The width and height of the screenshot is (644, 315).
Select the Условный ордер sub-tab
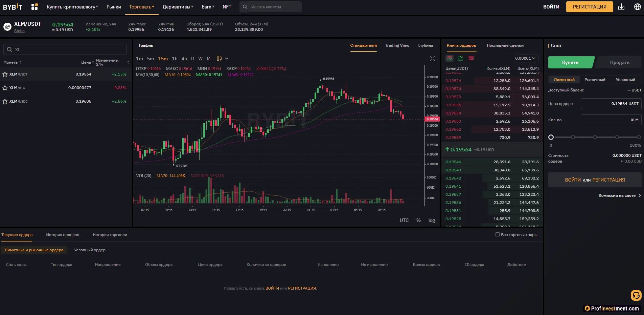click(90, 250)
